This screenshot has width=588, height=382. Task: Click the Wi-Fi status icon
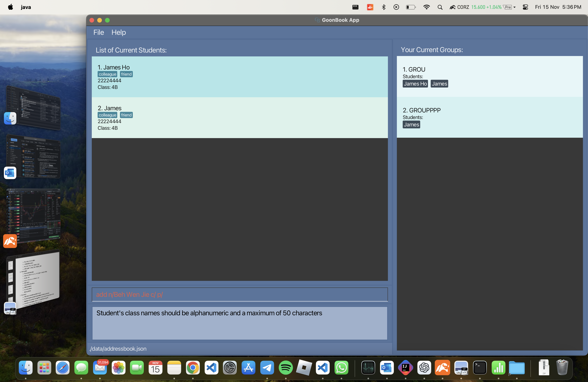tap(426, 7)
